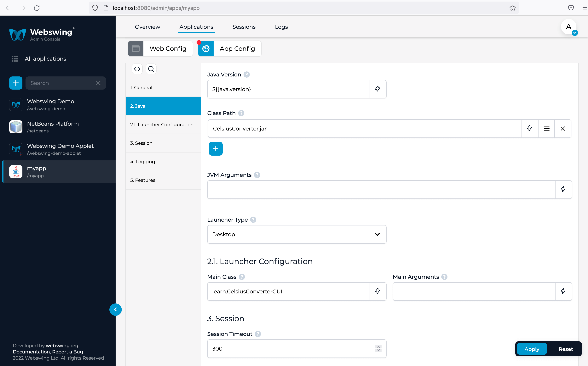
Task: Go to 4. Logging section
Action: click(163, 161)
